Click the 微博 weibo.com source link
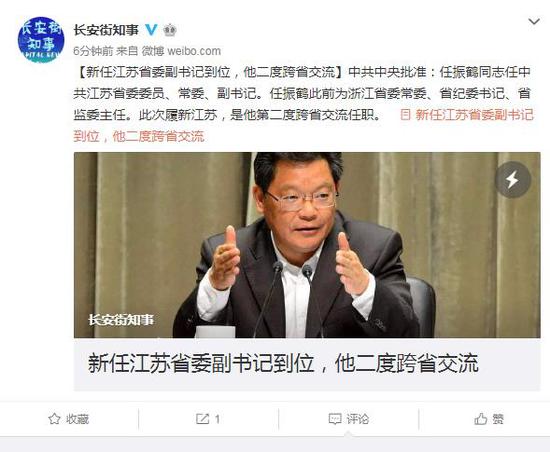Viewport: 550px width, 452px height. pos(181,51)
